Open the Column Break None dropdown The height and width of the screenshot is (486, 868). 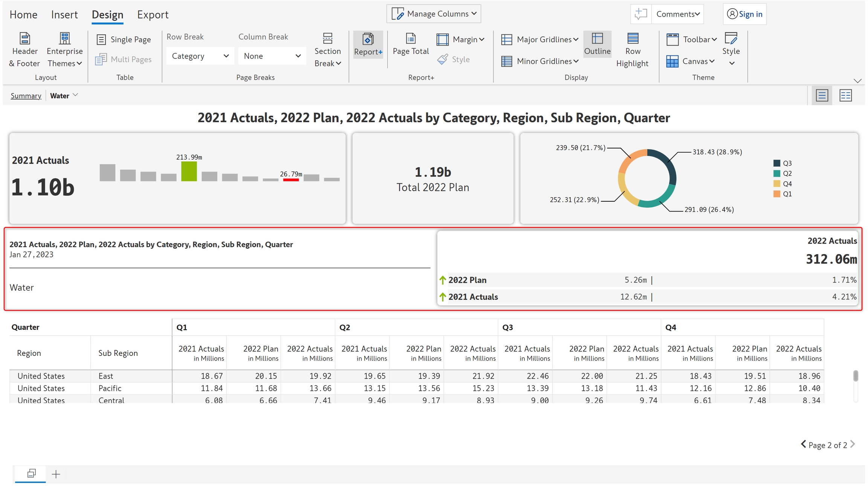pos(272,56)
